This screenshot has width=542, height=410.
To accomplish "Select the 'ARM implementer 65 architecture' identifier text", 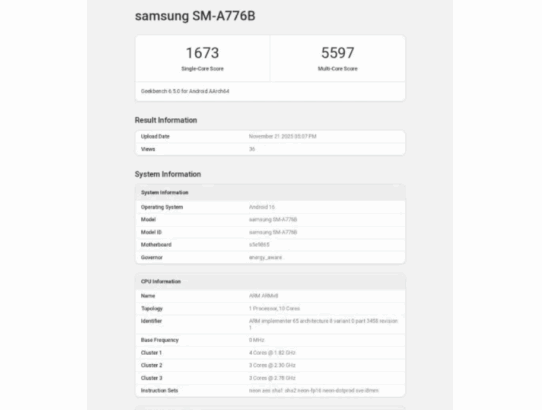I will (323, 324).
